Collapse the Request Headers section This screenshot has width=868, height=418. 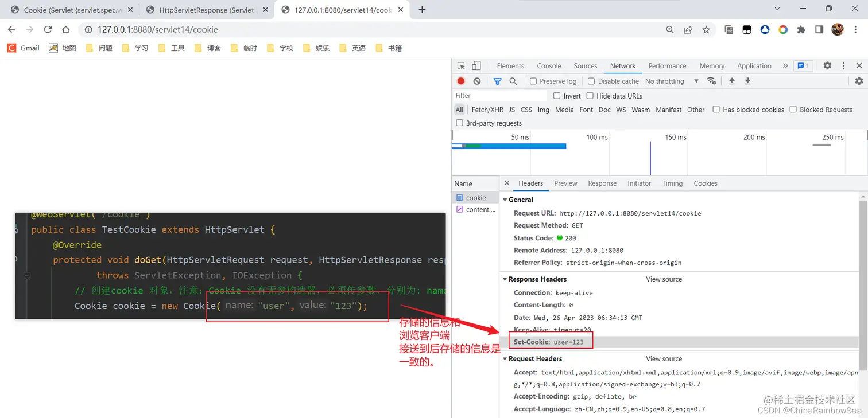click(505, 359)
